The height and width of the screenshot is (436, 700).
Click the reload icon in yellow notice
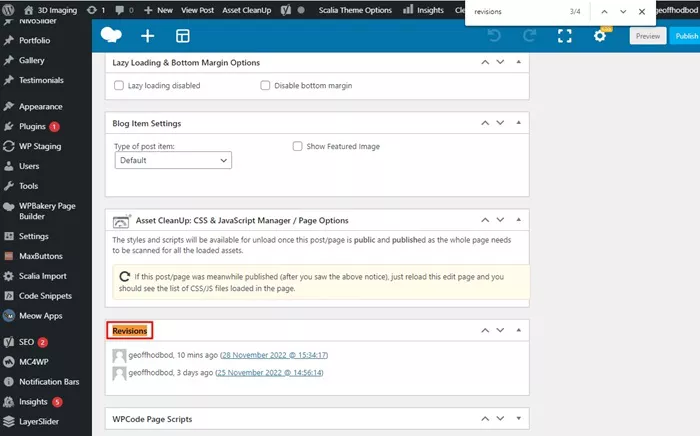[125, 277]
